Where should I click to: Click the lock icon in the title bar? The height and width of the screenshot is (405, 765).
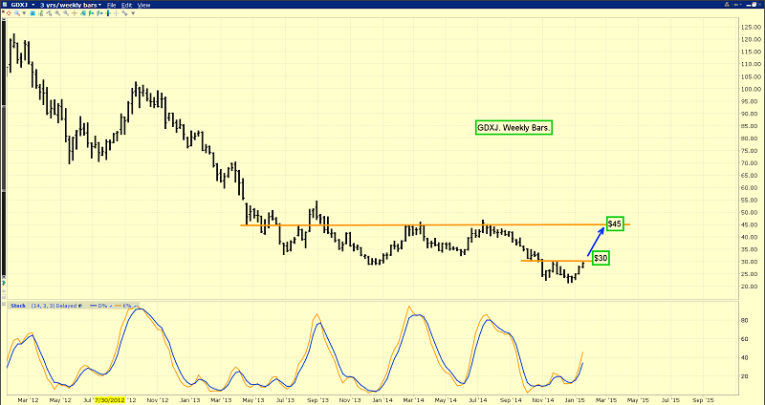coord(728,5)
